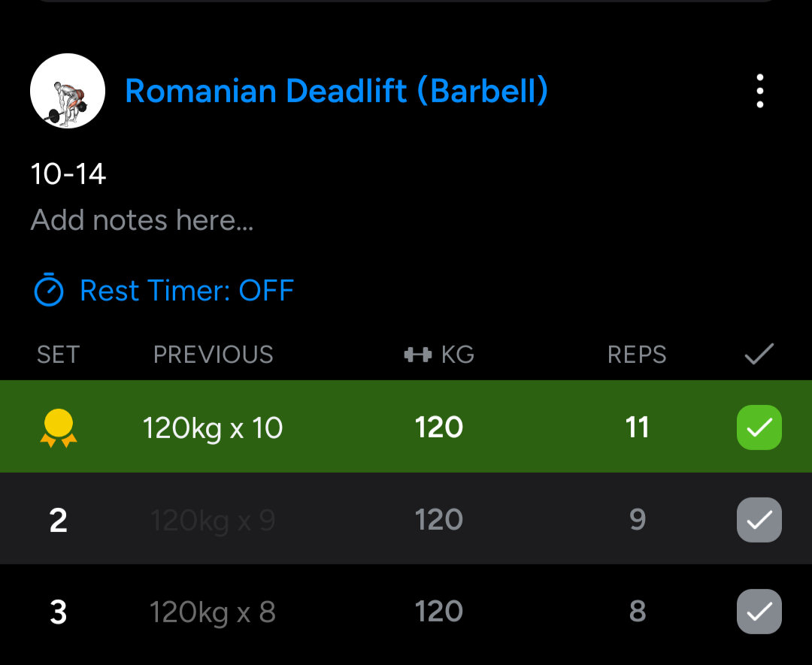Viewport: 812px width, 665px height.
Task: Edit the Add notes here field
Action: click(x=142, y=220)
